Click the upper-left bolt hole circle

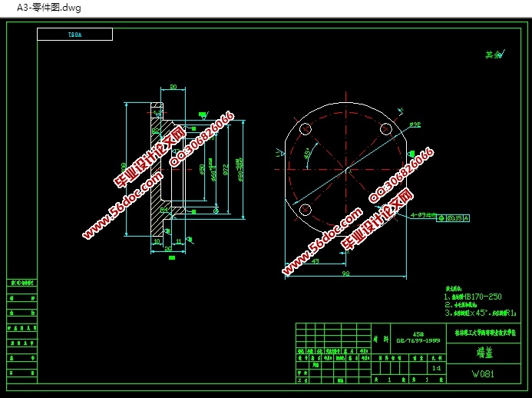coord(305,128)
